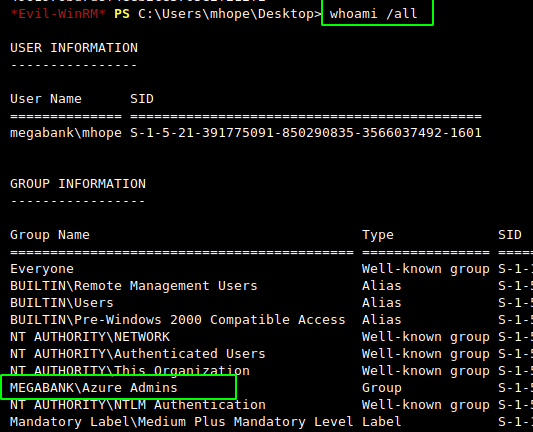The height and width of the screenshot is (432, 533).
Task: Click 'Alias' type for Remote Management Users
Action: [x=382, y=286]
